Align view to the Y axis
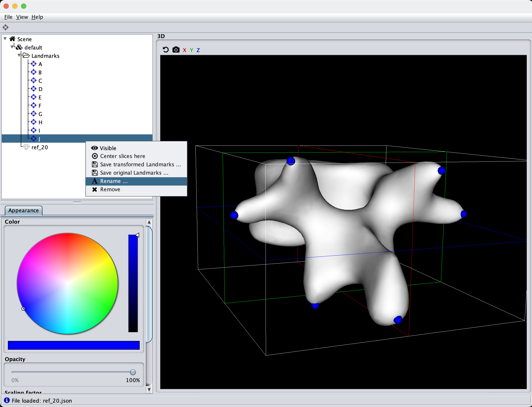The height and width of the screenshot is (407, 532). pyautogui.click(x=192, y=50)
